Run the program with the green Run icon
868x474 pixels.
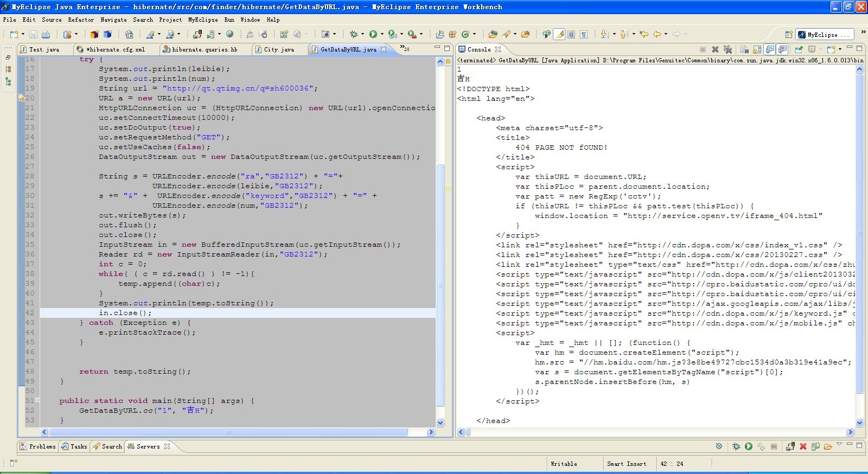(373, 34)
